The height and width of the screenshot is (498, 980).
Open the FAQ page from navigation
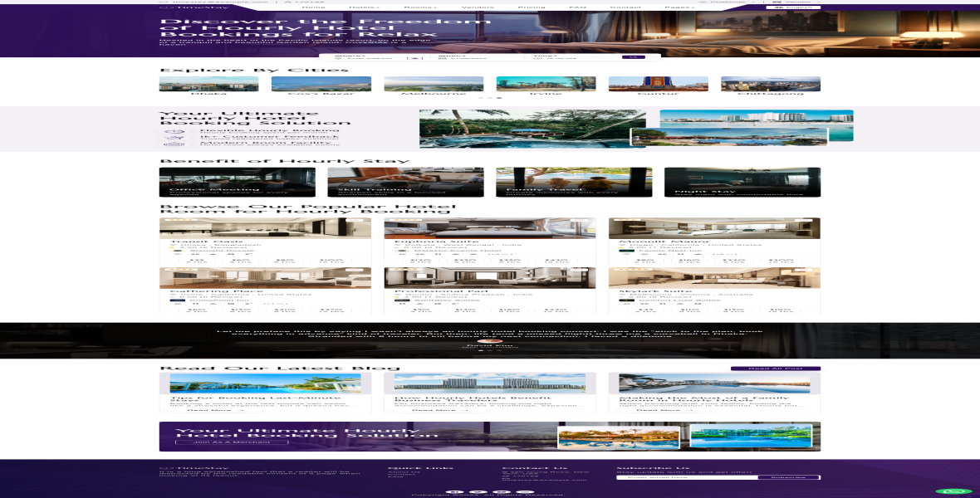click(577, 7)
